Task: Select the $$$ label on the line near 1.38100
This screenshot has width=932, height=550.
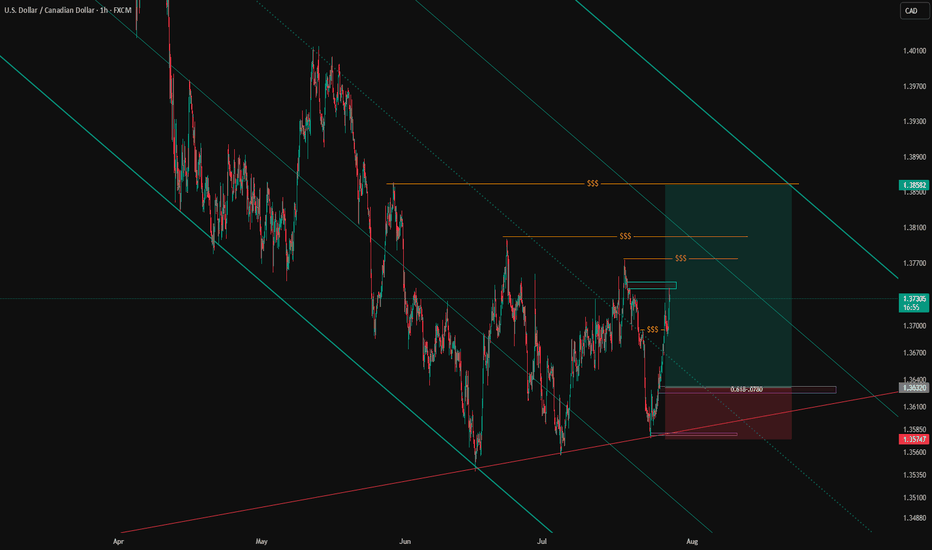Action: coord(625,237)
